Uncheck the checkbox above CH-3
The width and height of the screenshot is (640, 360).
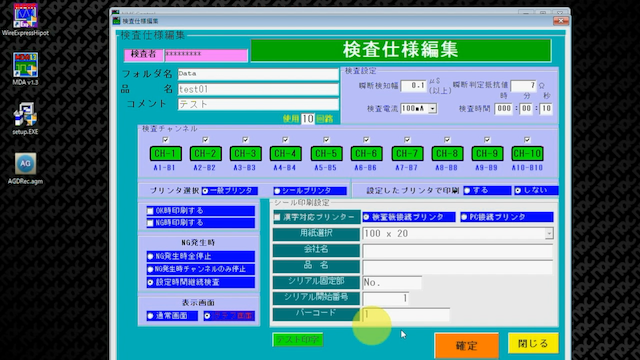245,140
